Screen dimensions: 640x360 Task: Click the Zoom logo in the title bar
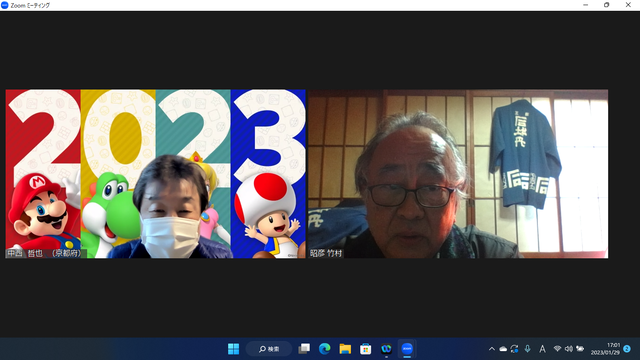coord(5,5)
